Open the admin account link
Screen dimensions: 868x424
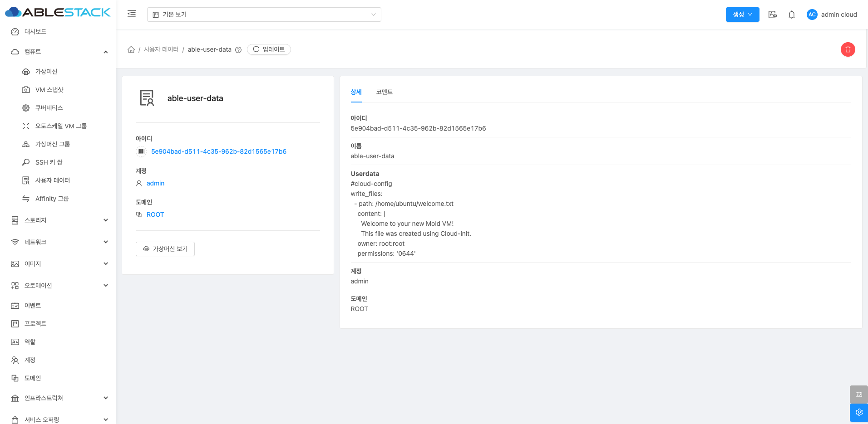[x=155, y=183]
